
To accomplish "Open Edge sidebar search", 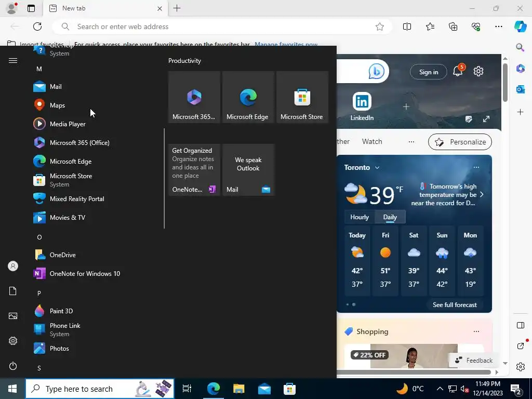I will coord(520,47).
